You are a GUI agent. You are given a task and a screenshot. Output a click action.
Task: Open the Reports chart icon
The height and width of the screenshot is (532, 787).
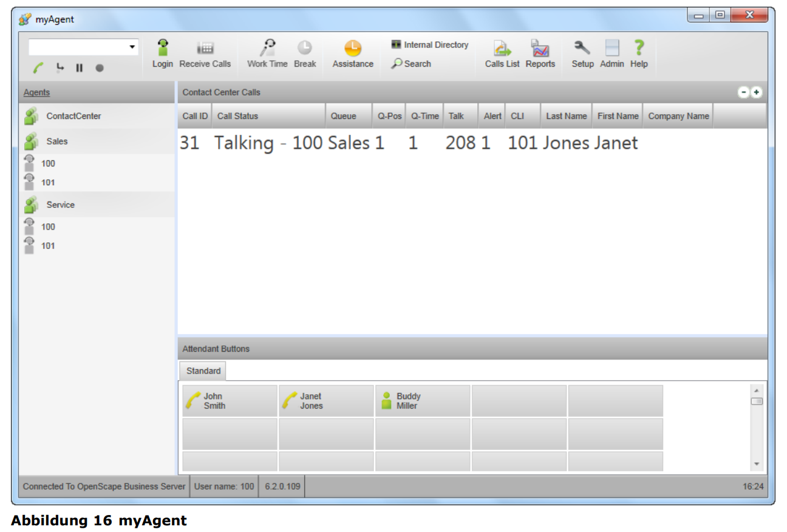tap(540, 49)
